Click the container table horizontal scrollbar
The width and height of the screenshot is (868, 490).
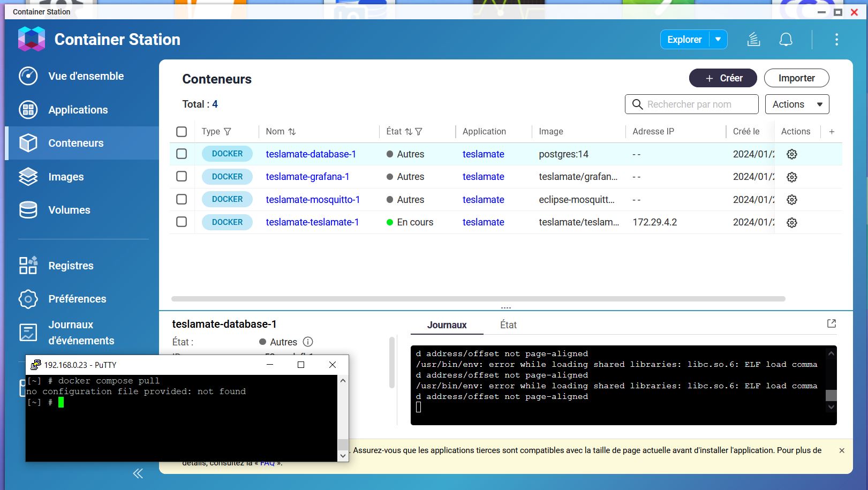coord(478,299)
